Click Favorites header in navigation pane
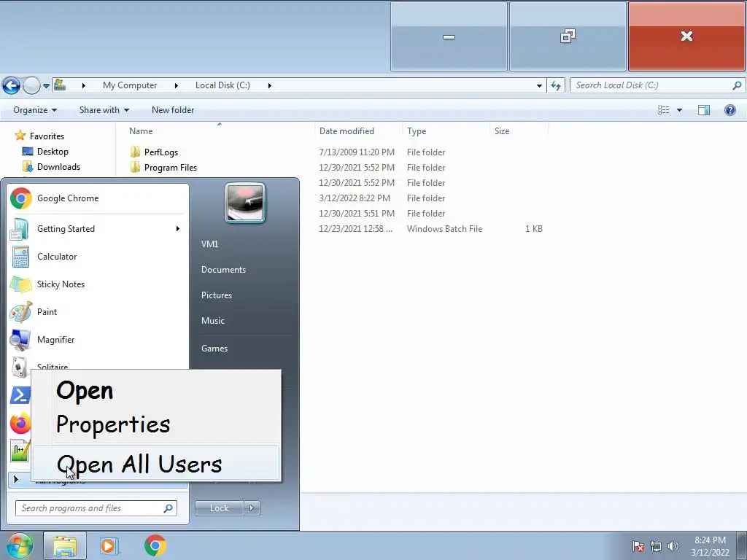The width and height of the screenshot is (747, 560). click(47, 136)
